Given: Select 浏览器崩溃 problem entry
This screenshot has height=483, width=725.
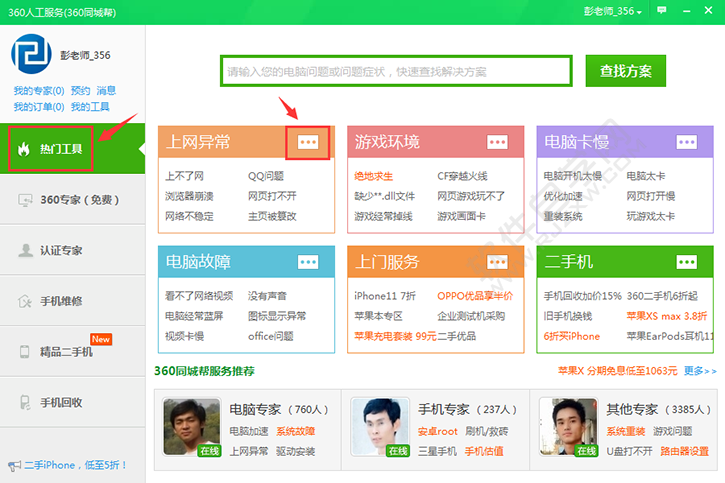Looking at the screenshot, I should [x=189, y=196].
